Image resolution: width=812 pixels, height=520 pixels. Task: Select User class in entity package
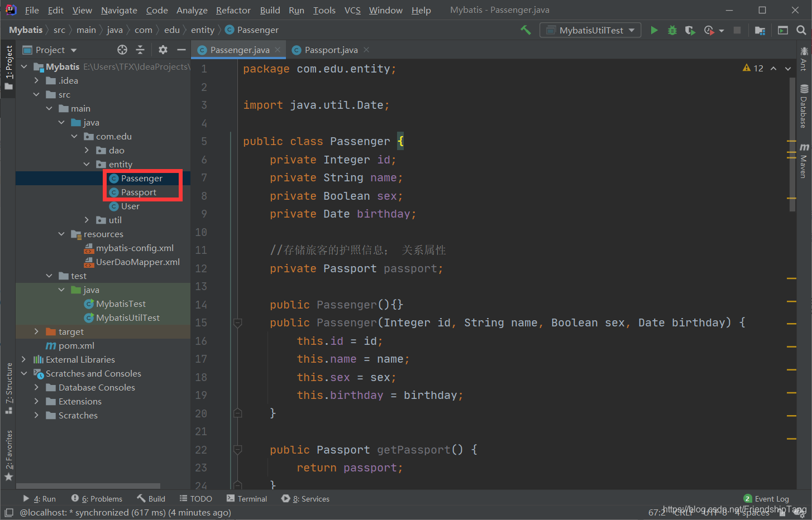[130, 206]
